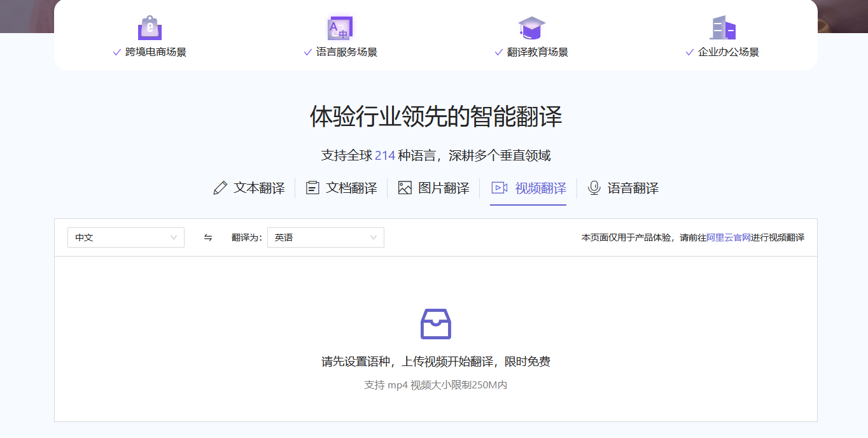Switch to the 文档翻译 tab
Screen dimensions: 868x438
[x=341, y=188]
